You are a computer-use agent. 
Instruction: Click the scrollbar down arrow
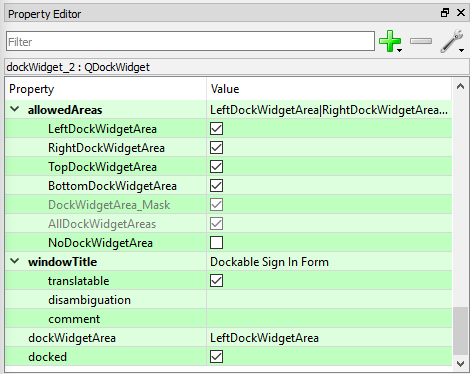coord(460,364)
